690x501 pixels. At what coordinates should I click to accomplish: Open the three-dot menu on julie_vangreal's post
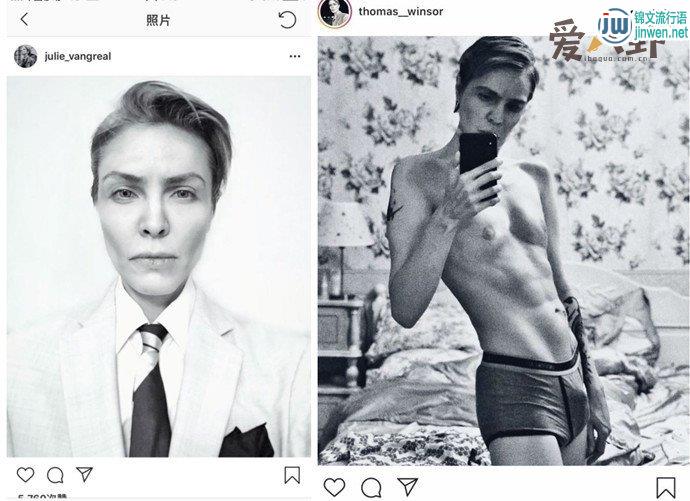[x=295, y=56]
